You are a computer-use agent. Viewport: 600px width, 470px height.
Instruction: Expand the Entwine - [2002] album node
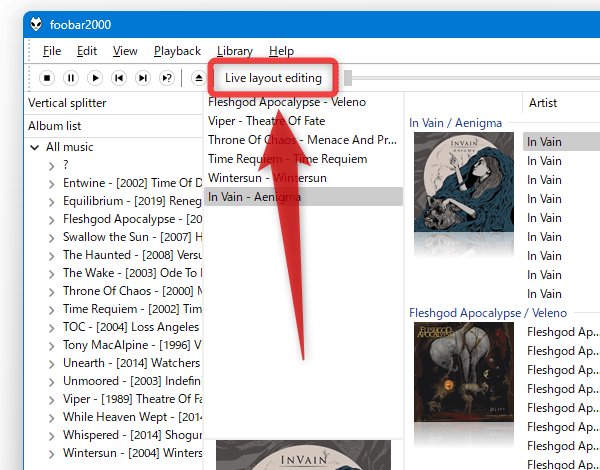[51, 184]
